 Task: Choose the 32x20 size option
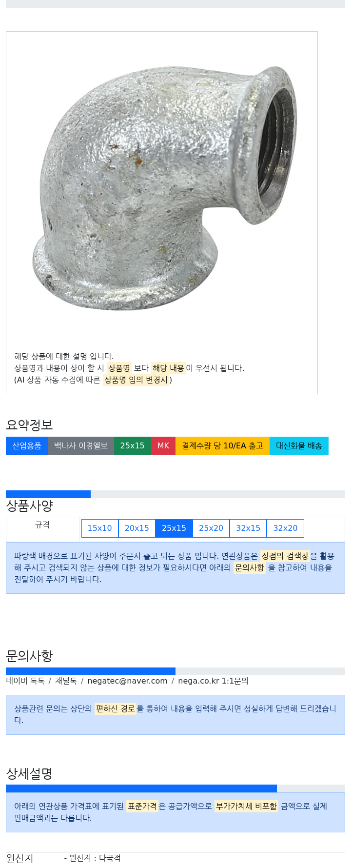285,528
